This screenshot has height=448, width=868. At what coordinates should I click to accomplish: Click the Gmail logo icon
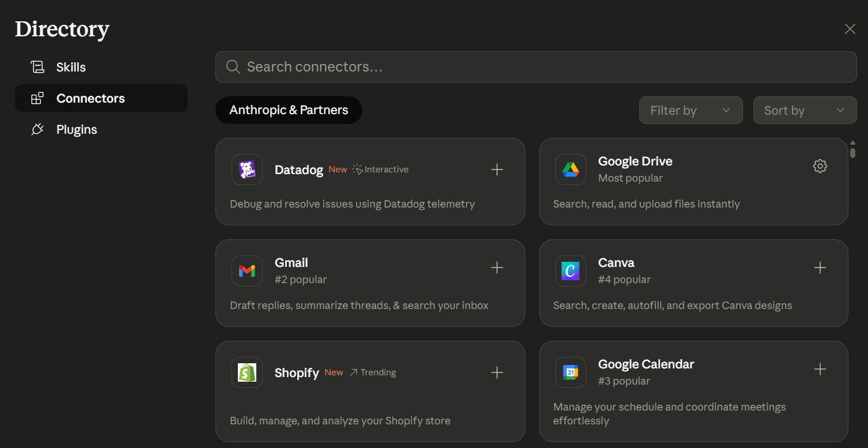tap(247, 271)
